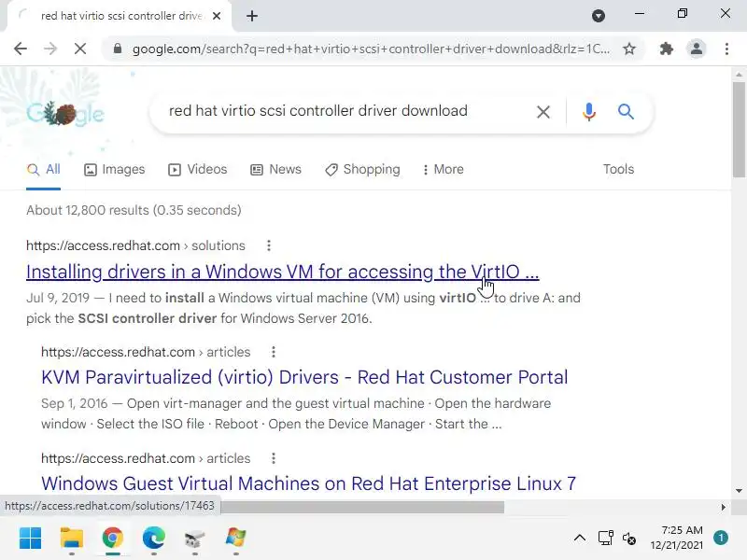Clear the Google search box
This screenshot has height=560, width=747.
(543, 112)
